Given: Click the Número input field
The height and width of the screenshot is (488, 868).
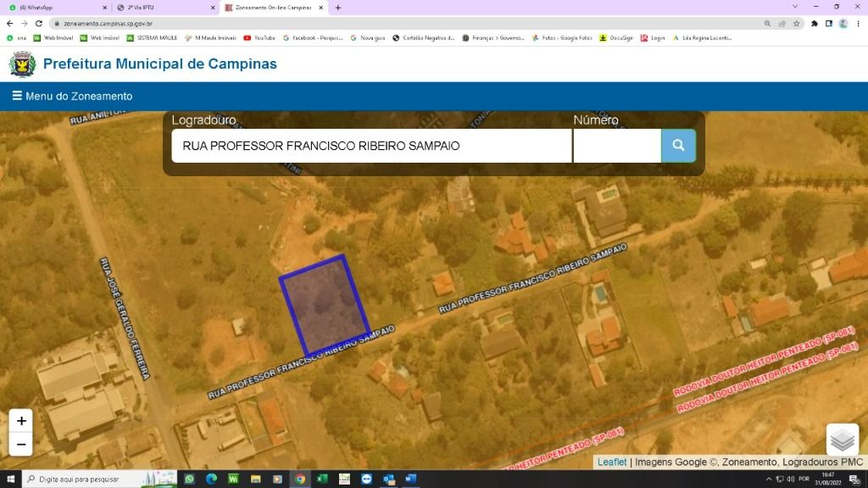Looking at the screenshot, I should coord(616,146).
